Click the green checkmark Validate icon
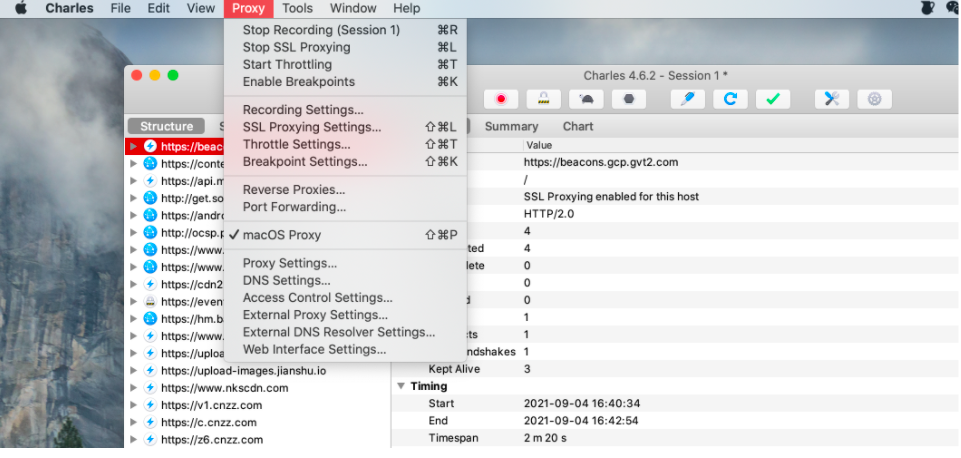Image resolution: width=961 pixels, height=458 pixels. (x=773, y=99)
